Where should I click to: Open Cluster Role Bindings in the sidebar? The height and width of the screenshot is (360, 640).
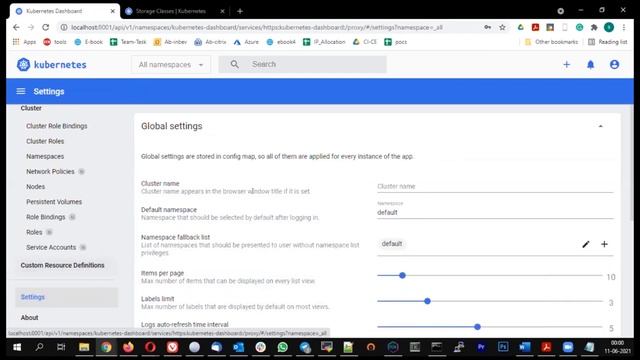(57, 126)
